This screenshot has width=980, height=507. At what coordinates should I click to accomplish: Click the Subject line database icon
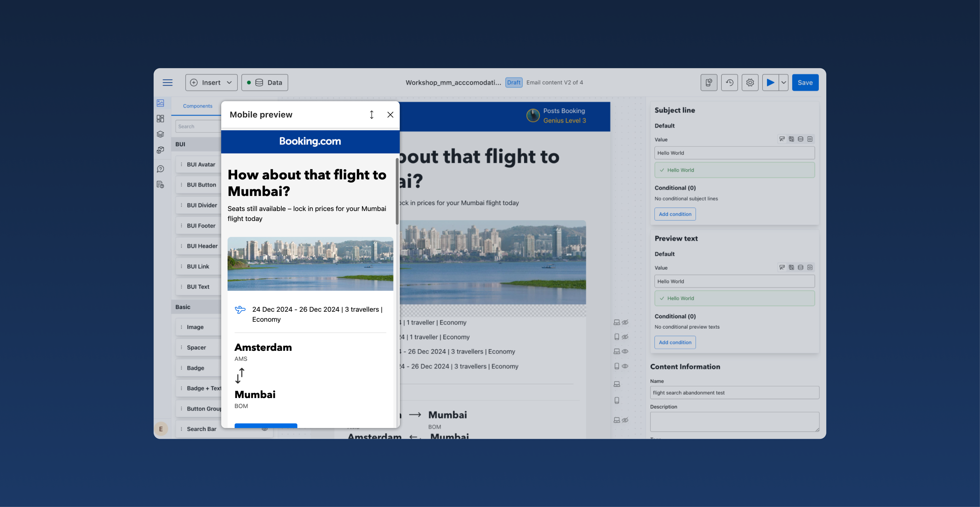tap(800, 139)
